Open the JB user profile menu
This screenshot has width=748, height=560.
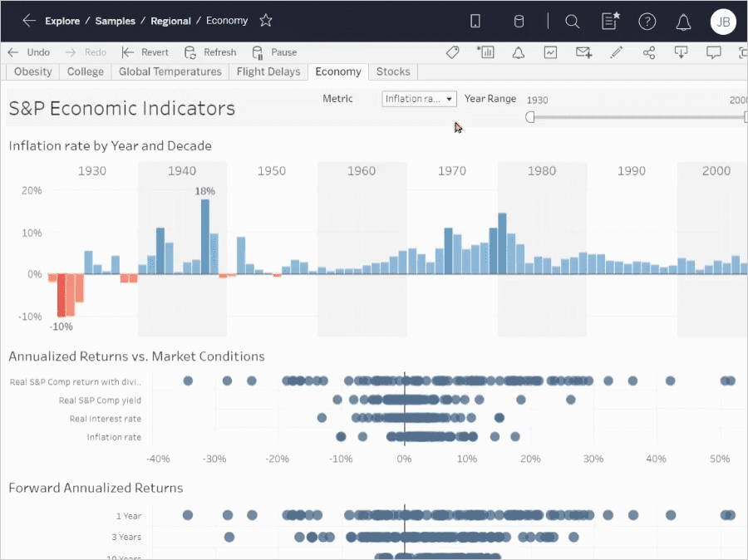coord(723,22)
